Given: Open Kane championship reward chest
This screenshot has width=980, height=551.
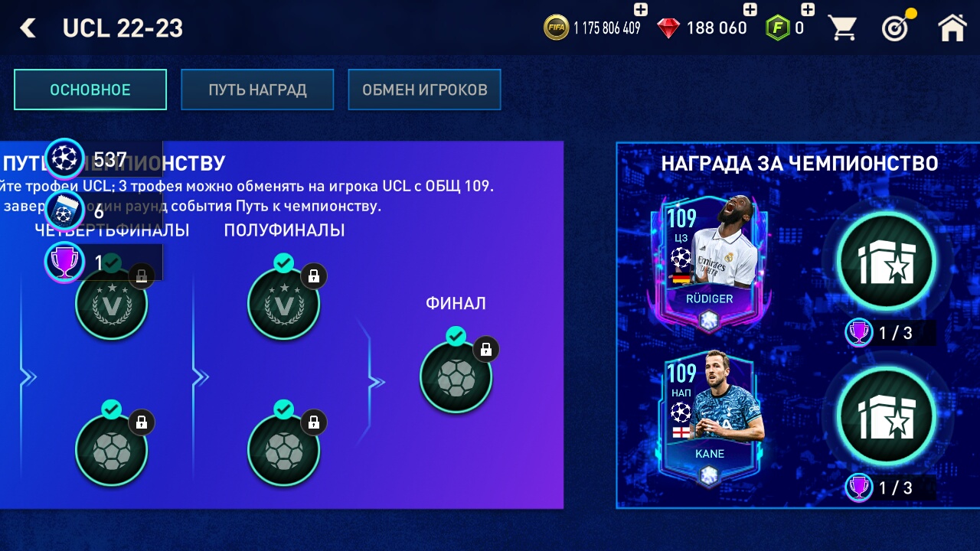Looking at the screenshot, I should click(x=887, y=416).
